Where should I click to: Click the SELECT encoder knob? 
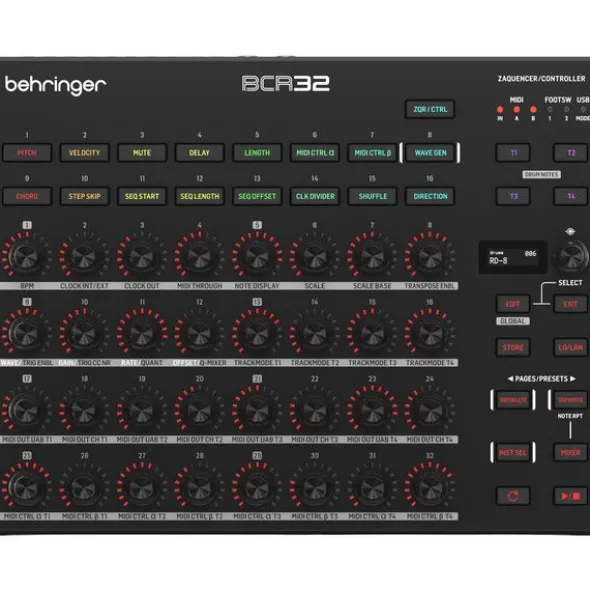(571, 256)
